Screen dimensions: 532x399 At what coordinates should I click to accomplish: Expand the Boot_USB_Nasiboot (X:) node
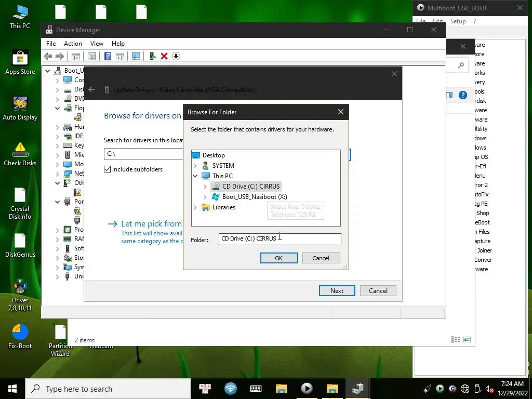pyautogui.click(x=205, y=197)
